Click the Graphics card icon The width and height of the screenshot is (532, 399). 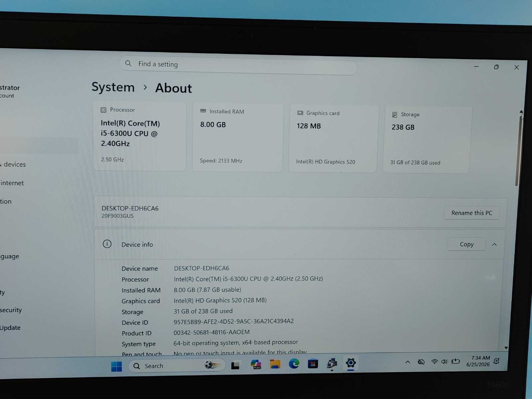300,113
